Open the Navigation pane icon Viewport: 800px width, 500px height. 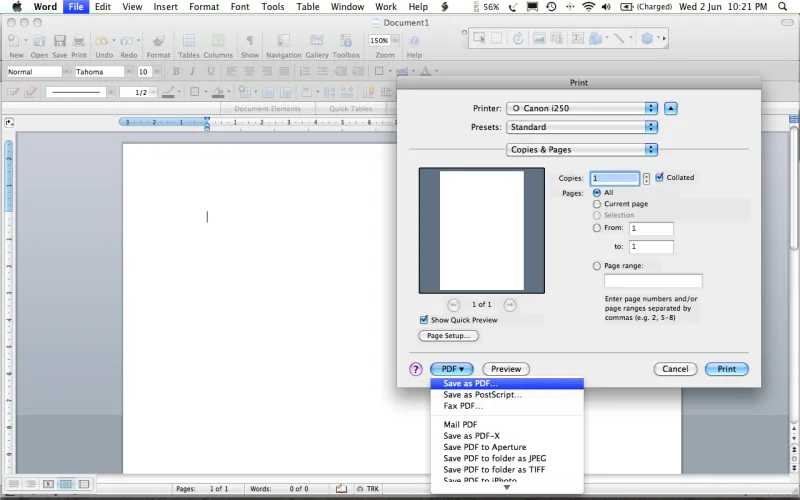[x=284, y=41]
